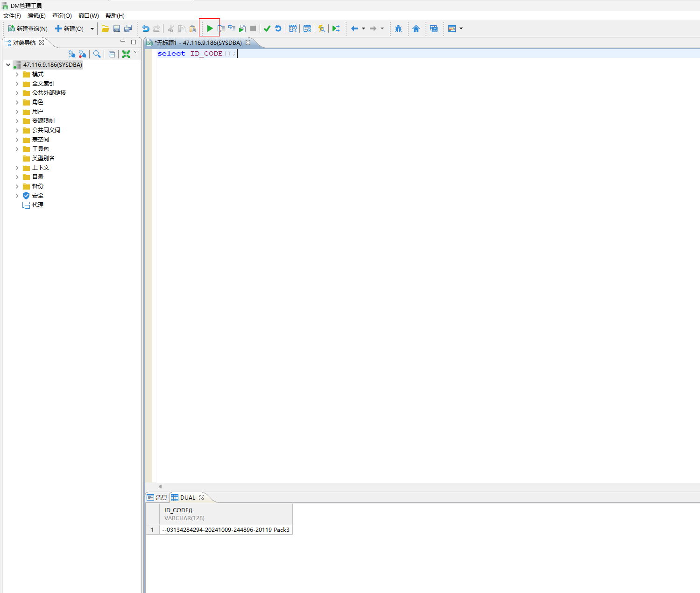Image resolution: width=700 pixels, height=593 pixels.
Task: Click the blue Rollback arrow icon
Action: [x=278, y=28]
